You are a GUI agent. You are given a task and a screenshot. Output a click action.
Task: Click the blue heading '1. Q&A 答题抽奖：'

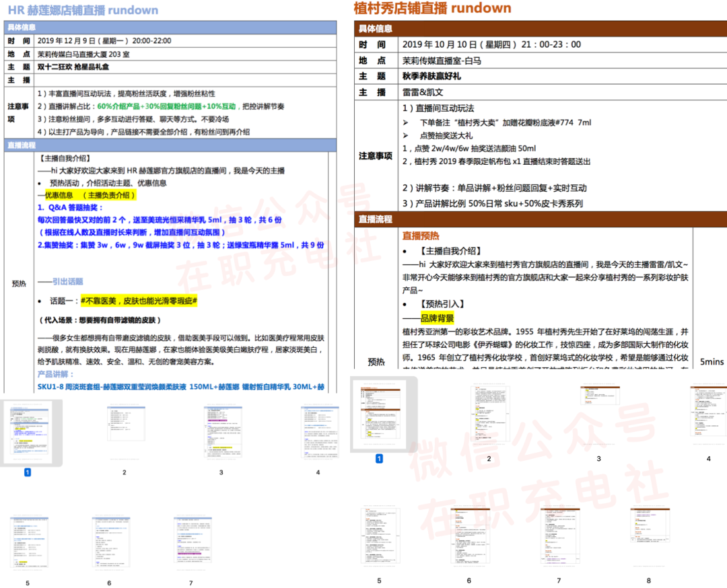[x=70, y=207]
